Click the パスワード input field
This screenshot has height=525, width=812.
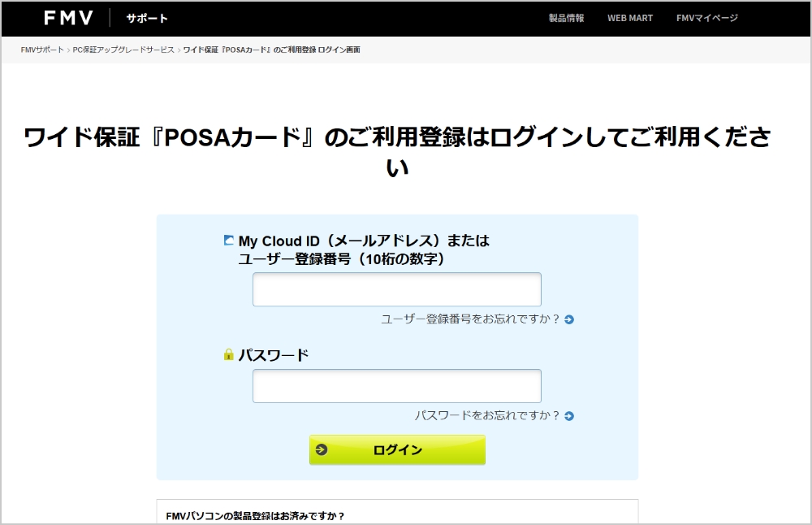click(x=397, y=385)
